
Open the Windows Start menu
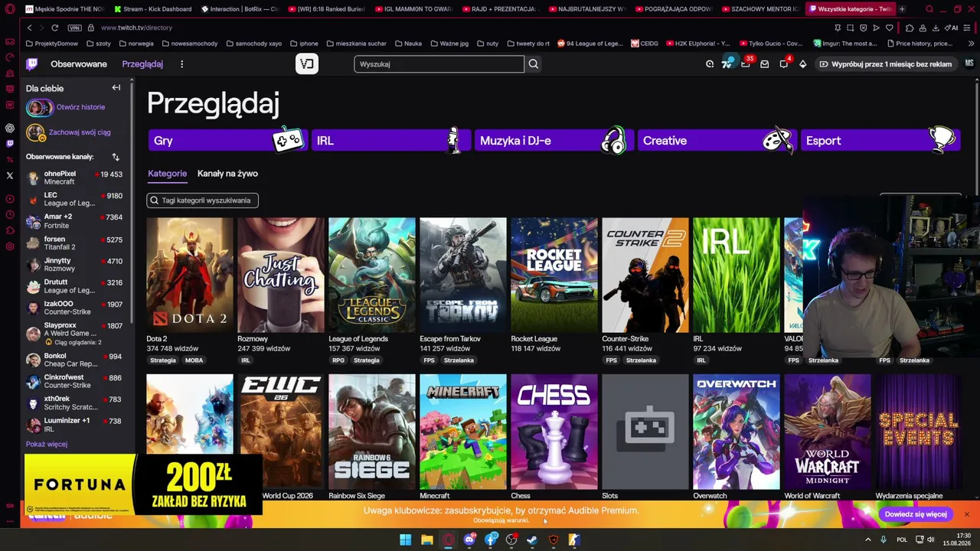pos(405,540)
